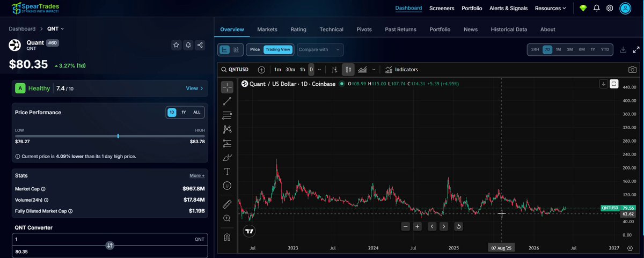Open the Resources menu dropdown
This screenshot has width=644, height=258.
[x=551, y=8]
